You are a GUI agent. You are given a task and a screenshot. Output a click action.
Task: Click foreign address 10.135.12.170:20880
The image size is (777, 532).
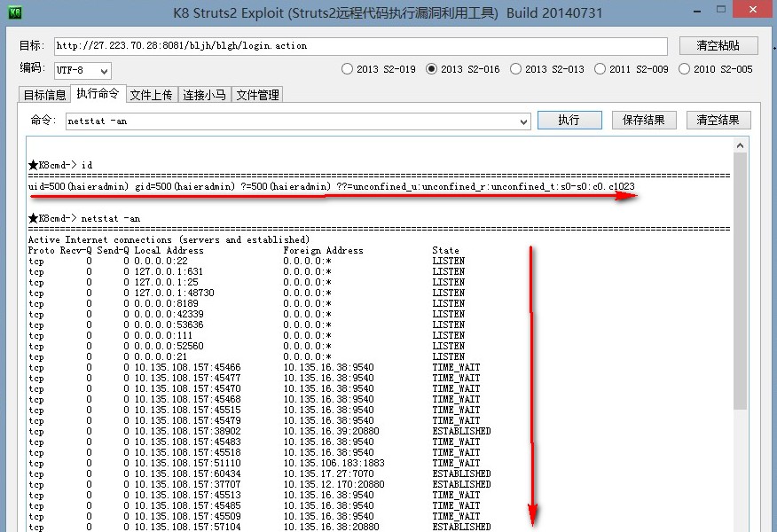334,484
